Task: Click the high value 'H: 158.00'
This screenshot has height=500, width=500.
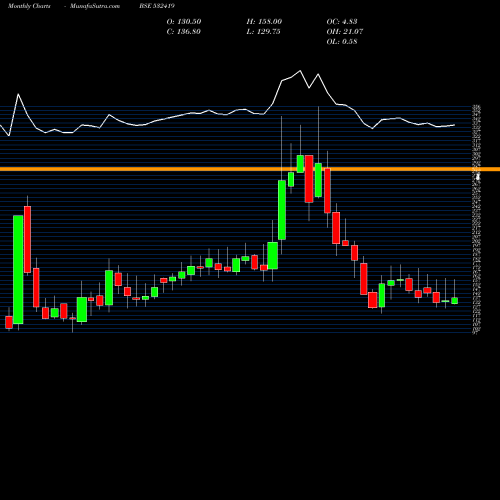Action: click(x=264, y=22)
